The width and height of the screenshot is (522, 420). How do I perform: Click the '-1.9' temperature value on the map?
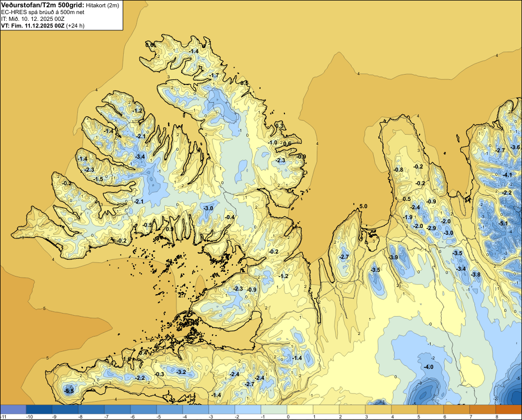click(x=408, y=217)
